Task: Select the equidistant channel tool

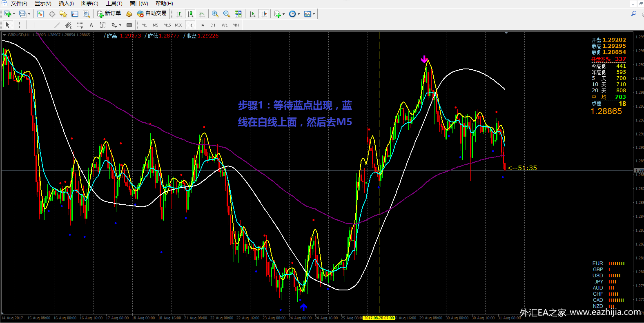Action: 68,25
